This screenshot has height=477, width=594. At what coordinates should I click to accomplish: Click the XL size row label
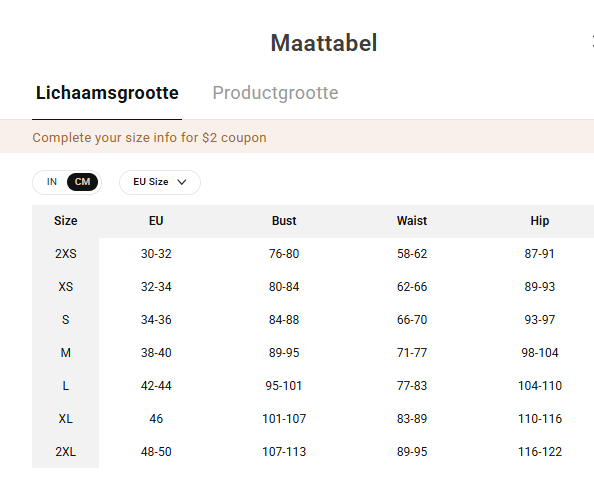click(x=66, y=419)
